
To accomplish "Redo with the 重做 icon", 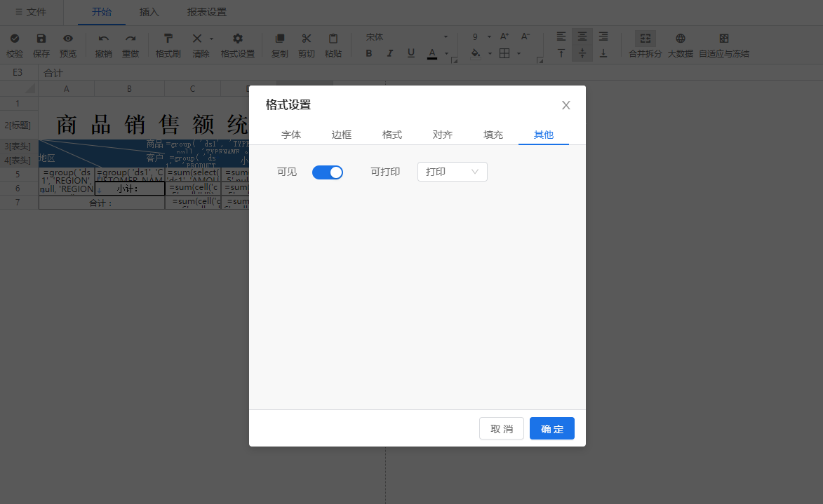I will [131, 39].
